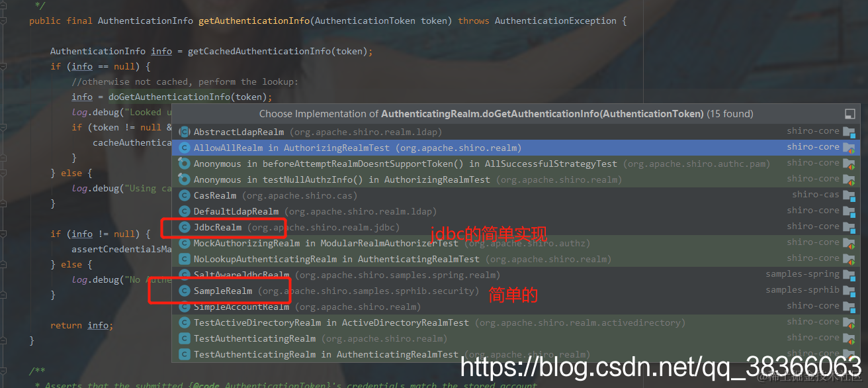Screen dimensions: 868x388
Task: Select SimpleAccountRealm implementation
Action: tap(516, 307)
